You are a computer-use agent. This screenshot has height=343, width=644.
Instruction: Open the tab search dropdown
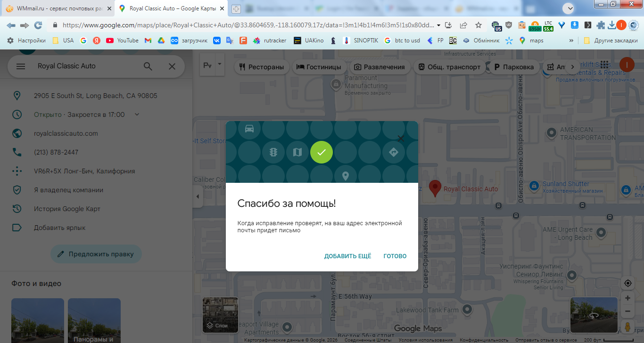(570, 8)
